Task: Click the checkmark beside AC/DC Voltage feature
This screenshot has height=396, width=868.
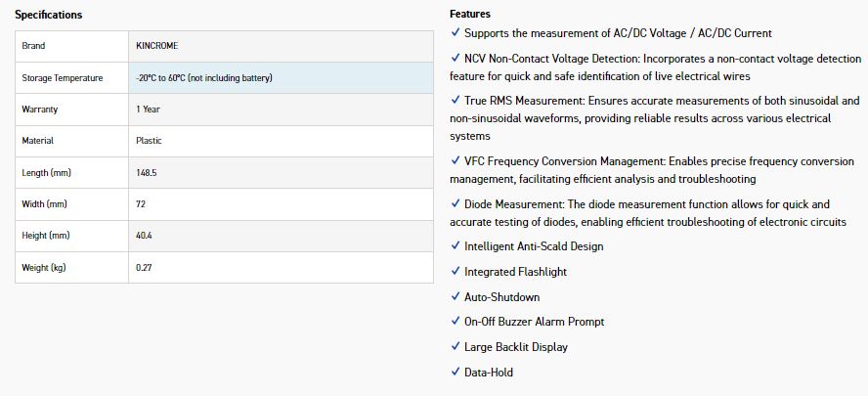Action: 456,33
